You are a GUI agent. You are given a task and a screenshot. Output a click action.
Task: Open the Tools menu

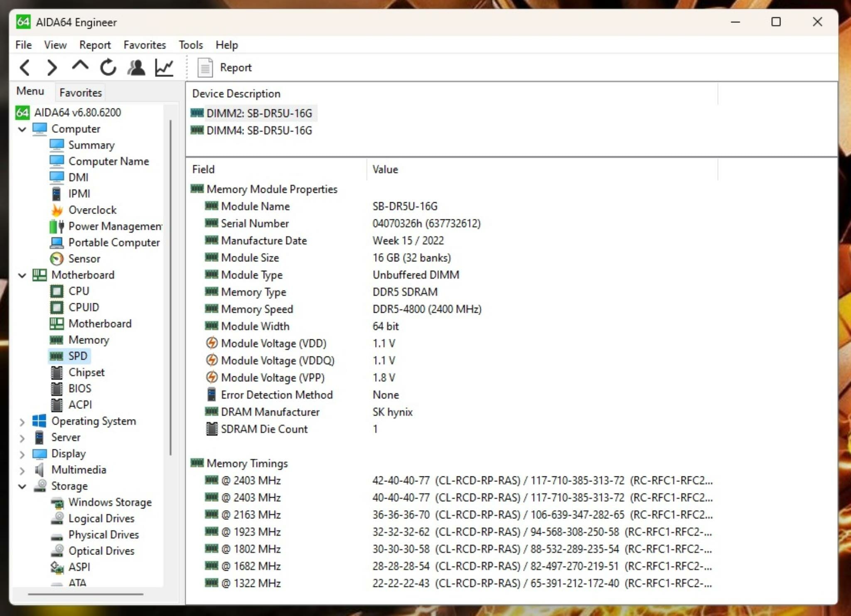click(x=191, y=45)
